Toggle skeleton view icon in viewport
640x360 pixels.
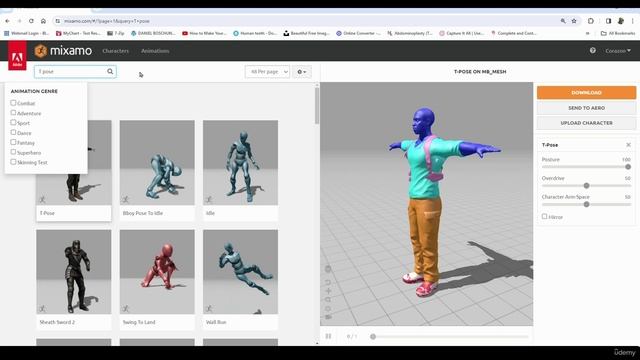click(328, 269)
